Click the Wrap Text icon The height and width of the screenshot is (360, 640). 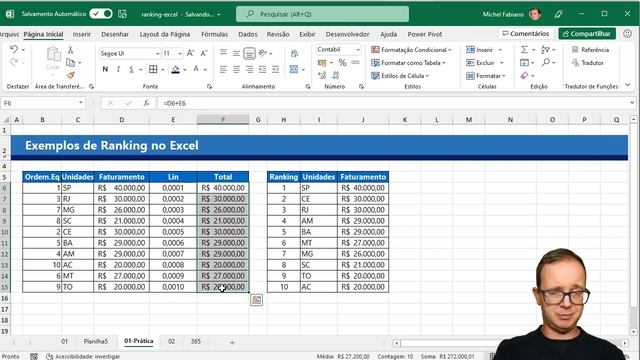click(294, 53)
